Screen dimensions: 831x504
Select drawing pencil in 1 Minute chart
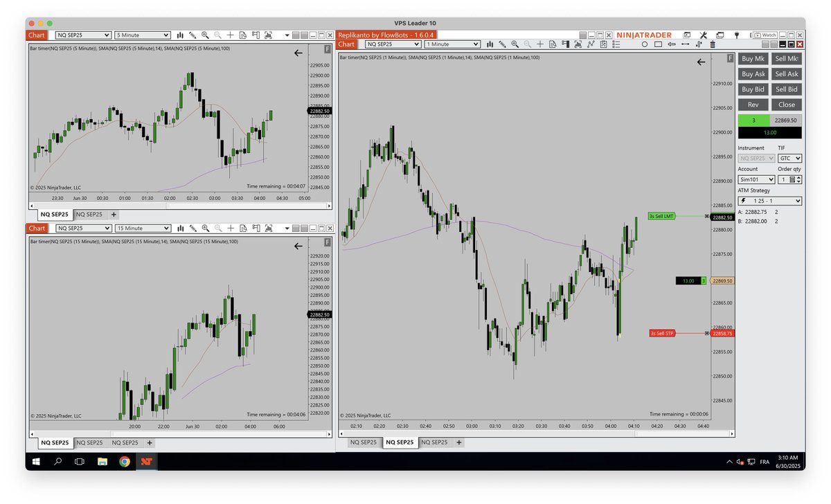(502, 44)
